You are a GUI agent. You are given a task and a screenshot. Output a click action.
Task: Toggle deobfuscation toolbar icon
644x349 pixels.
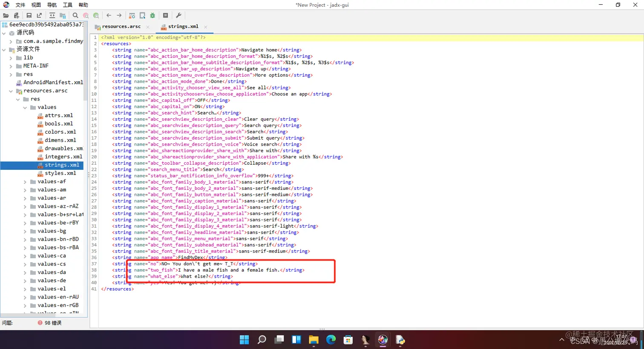[132, 15]
